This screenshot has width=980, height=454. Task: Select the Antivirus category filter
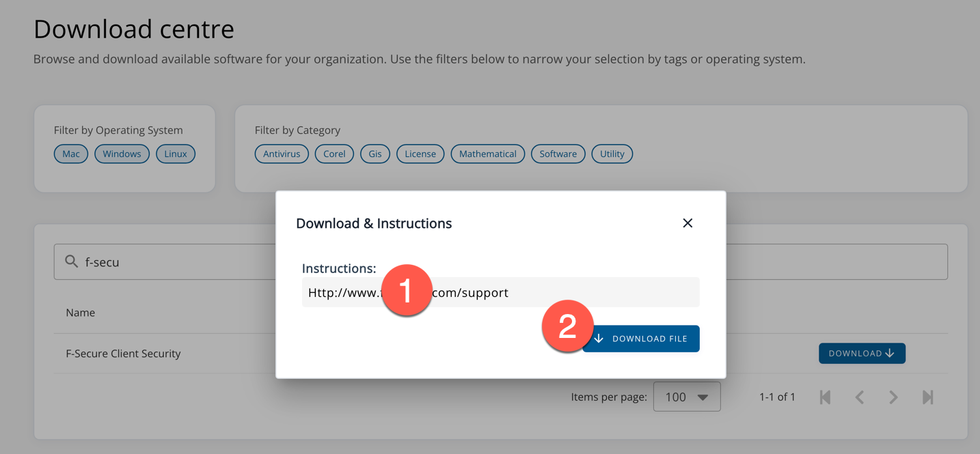282,154
